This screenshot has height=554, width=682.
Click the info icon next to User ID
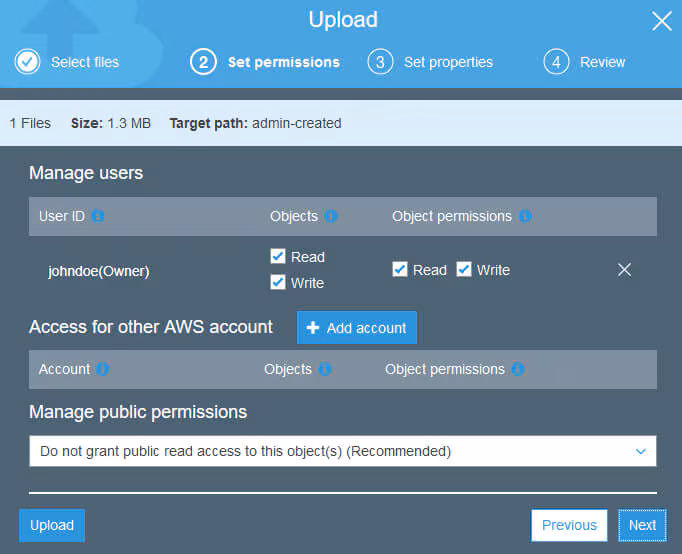click(99, 216)
